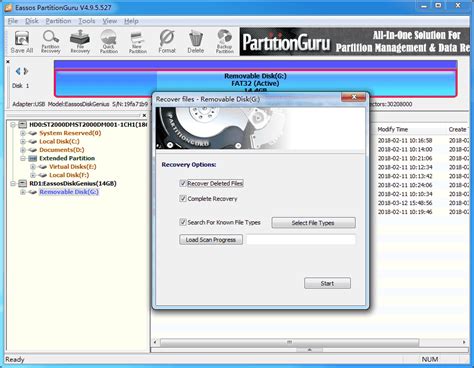
Task: Collapse the HD0 disk tree node
Action: pyautogui.click(x=13, y=125)
